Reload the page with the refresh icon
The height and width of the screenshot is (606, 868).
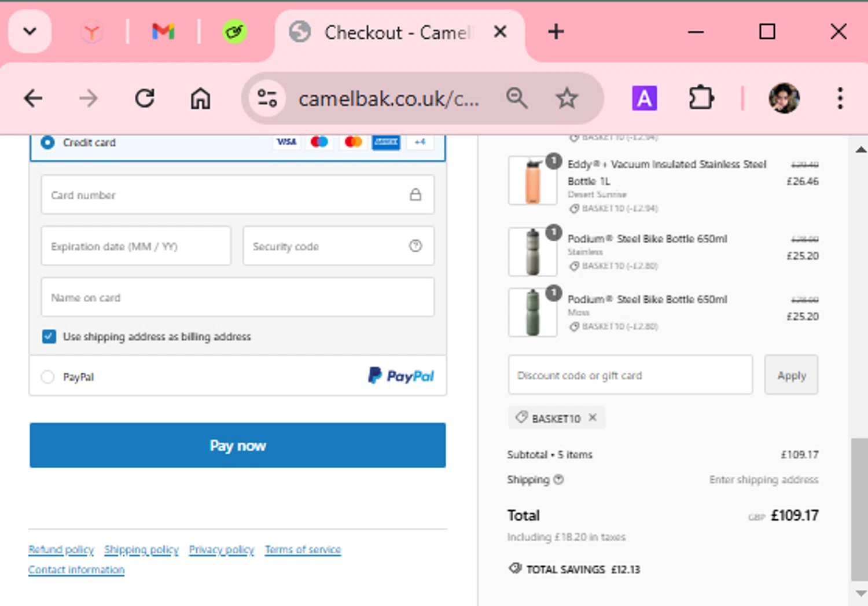click(145, 98)
